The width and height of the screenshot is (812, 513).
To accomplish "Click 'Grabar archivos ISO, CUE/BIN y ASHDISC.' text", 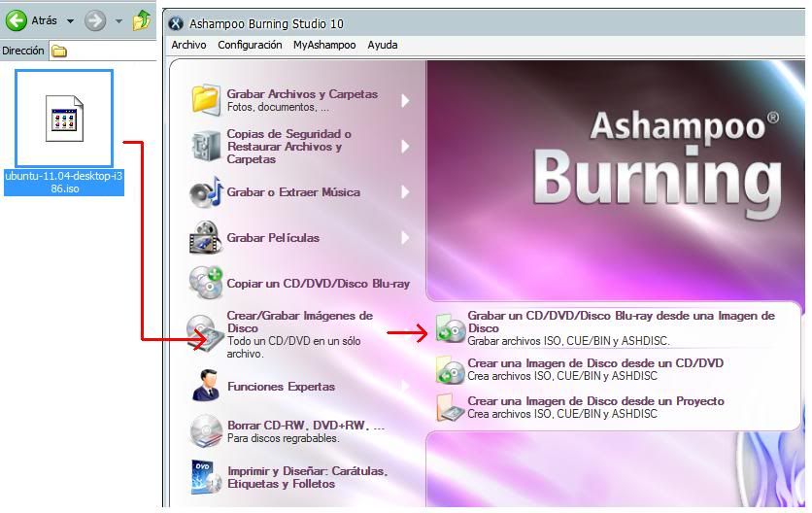I will point(568,341).
